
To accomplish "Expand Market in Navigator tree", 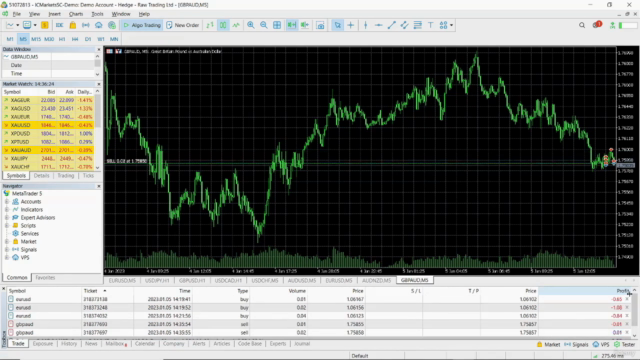I will 7,242.
